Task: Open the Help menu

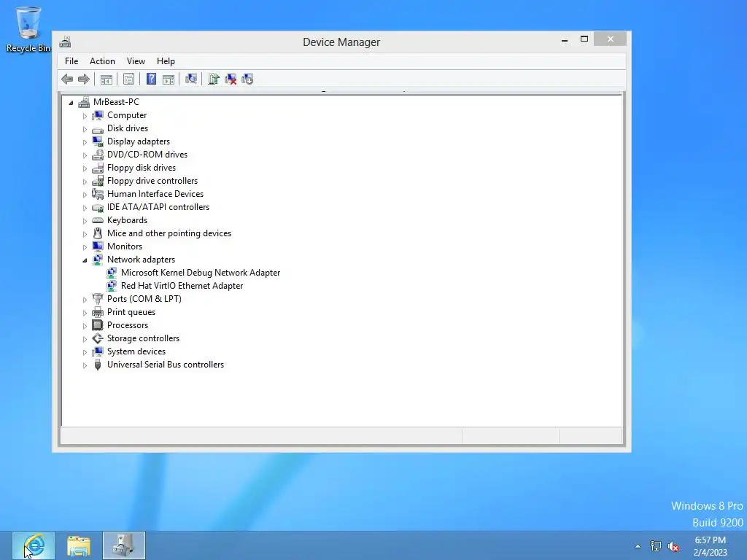Action: [166, 61]
